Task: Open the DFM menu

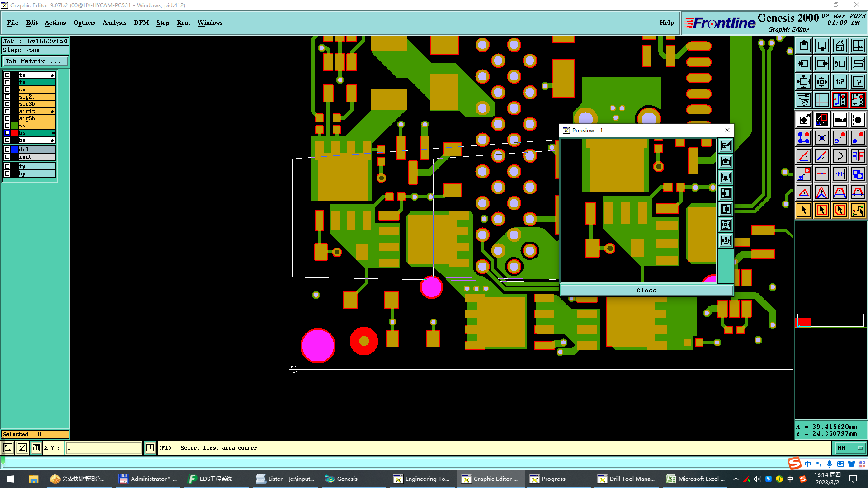Action: (141, 23)
